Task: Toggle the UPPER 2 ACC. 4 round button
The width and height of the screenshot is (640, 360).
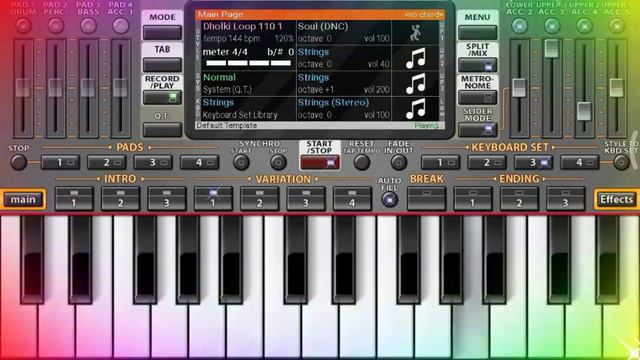Action: [x=584, y=26]
